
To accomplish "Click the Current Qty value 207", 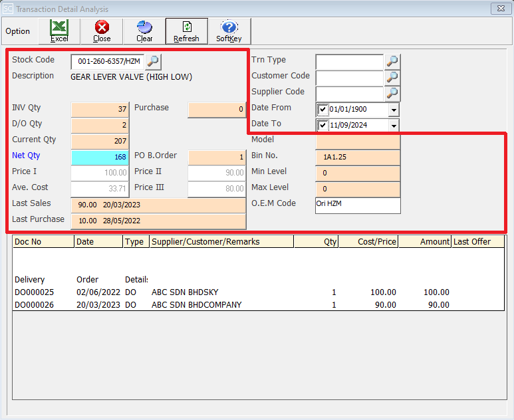I will click(100, 141).
